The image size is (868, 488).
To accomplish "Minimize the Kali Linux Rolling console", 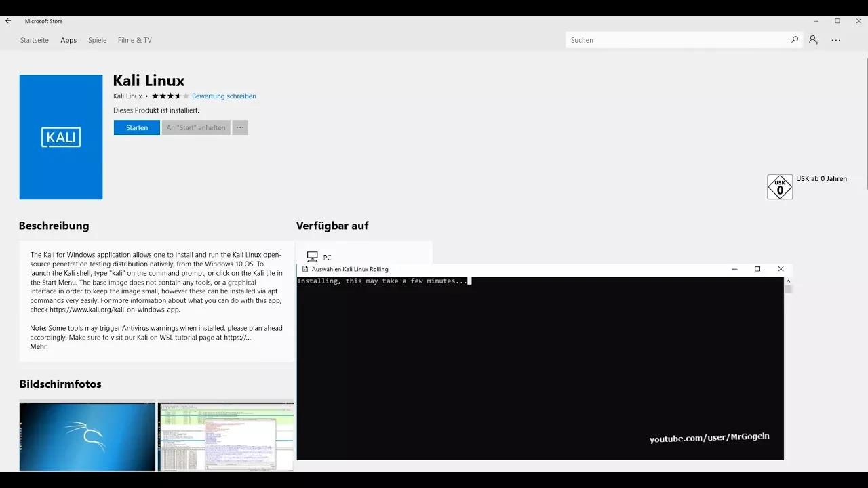I will (x=734, y=269).
